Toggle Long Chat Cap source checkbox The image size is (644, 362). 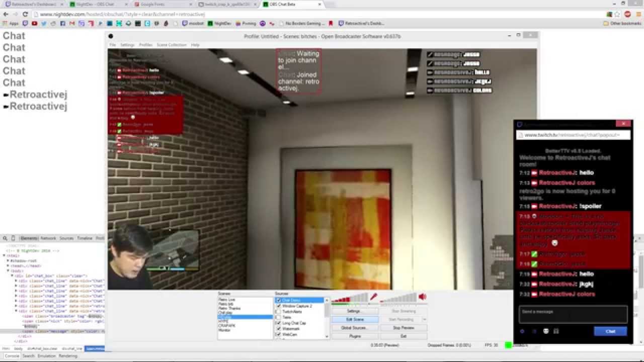click(279, 323)
